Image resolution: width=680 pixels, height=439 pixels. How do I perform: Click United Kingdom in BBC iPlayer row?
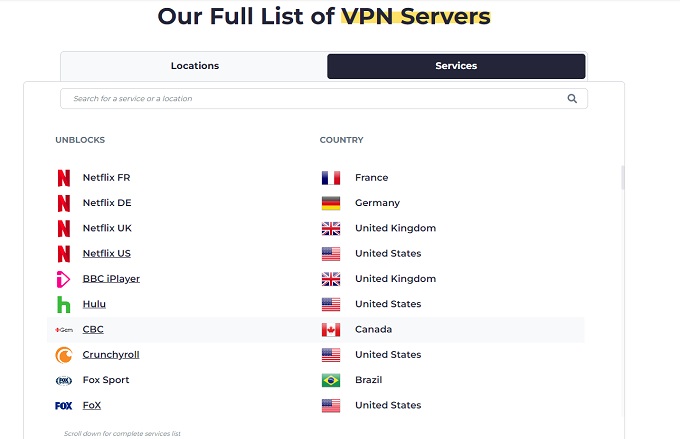coord(396,279)
